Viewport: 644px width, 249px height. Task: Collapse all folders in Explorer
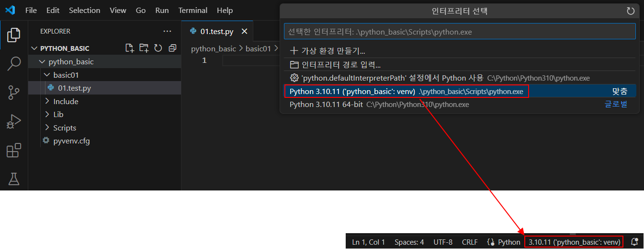(172, 48)
